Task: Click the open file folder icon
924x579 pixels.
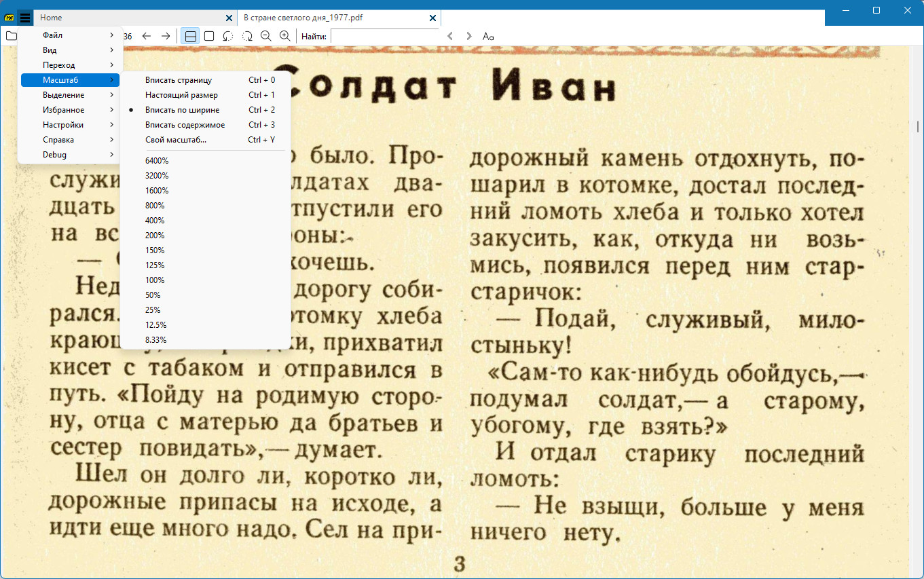Action: point(11,36)
